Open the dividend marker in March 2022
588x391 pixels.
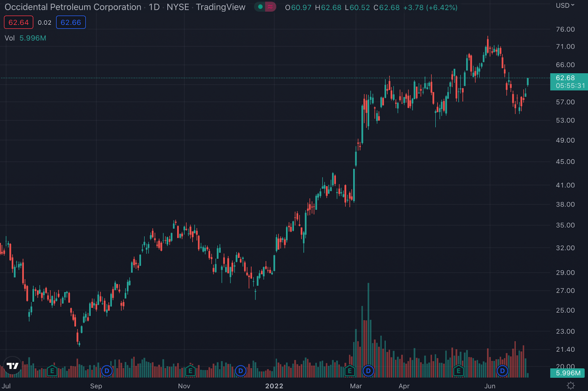pyautogui.click(x=368, y=371)
